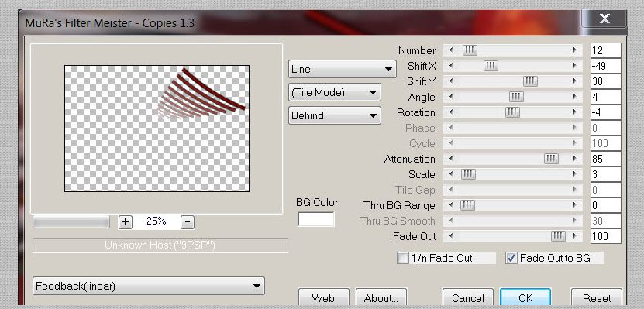The height and width of the screenshot is (309, 644).
Task: Click right arrow of Number slider
Action: pyautogui.click(x=574, y=50)
